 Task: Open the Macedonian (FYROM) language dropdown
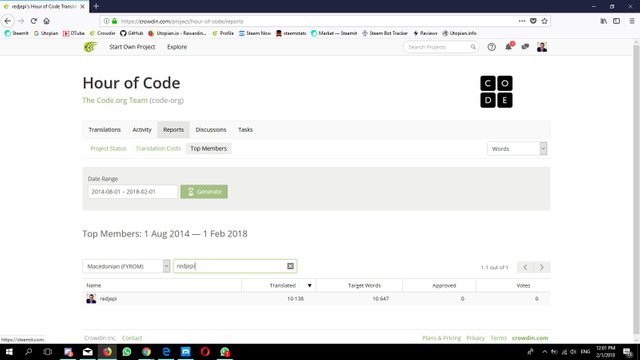[126, 266]
